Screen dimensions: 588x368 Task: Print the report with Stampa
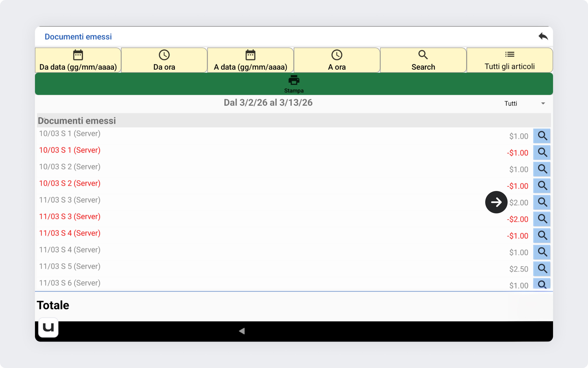294,84
